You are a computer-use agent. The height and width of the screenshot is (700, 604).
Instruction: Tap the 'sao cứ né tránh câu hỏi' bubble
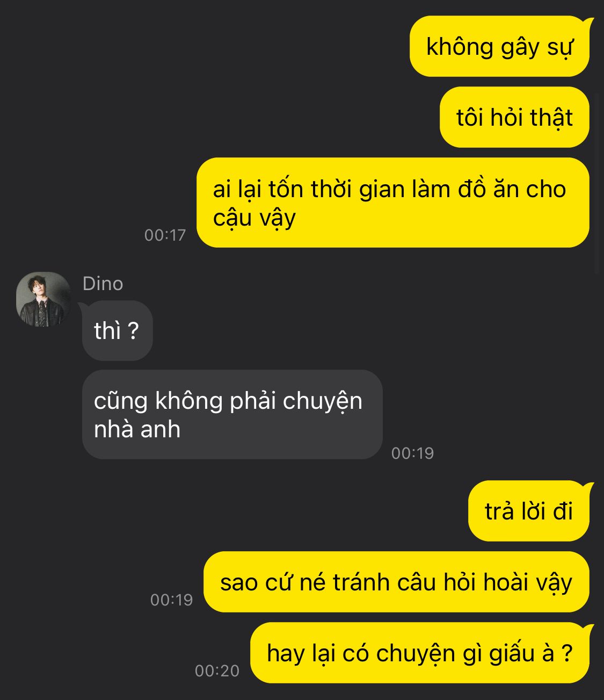click(x=396, y=582)
